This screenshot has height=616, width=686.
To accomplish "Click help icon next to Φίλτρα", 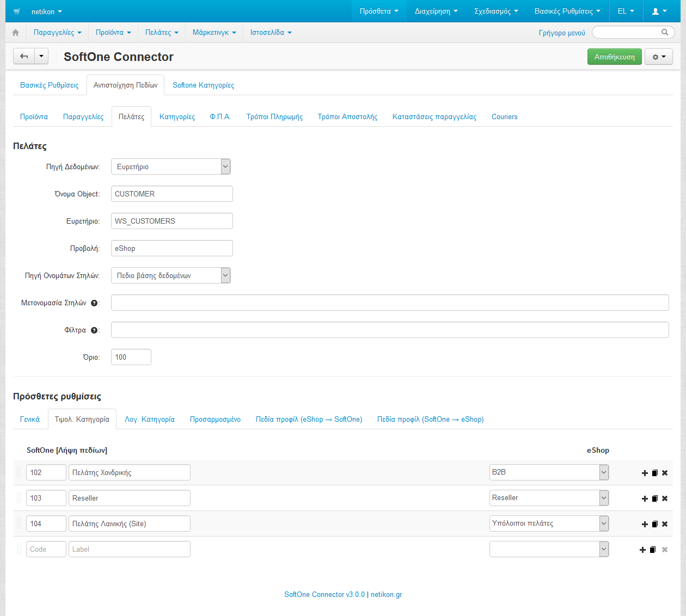I will (x=94, y=330).
